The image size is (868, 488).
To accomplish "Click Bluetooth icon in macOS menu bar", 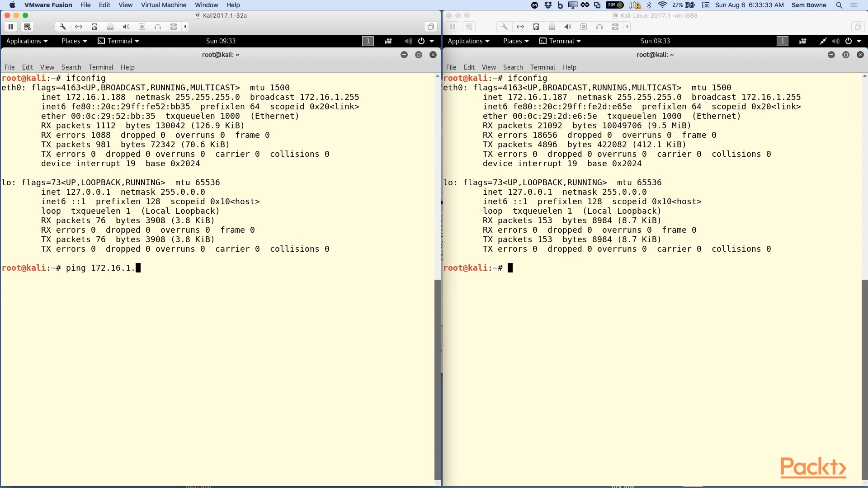I will [649, 5].
